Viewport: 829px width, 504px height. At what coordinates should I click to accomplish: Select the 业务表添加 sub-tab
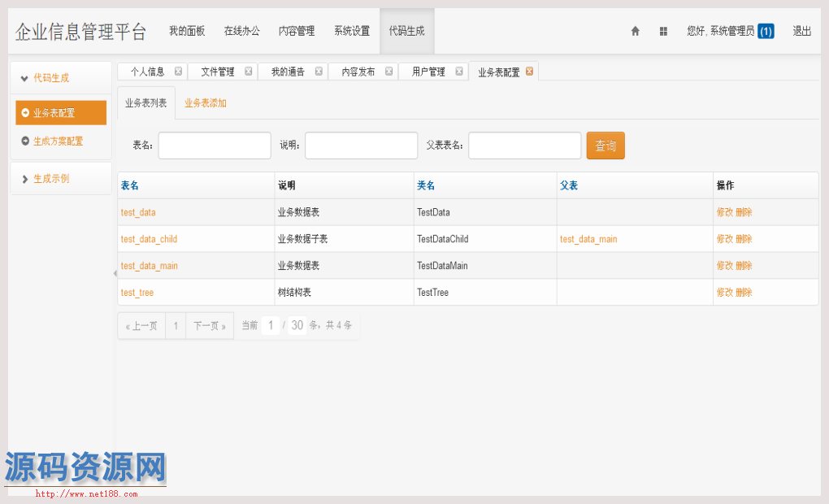(x=205, y=103)
